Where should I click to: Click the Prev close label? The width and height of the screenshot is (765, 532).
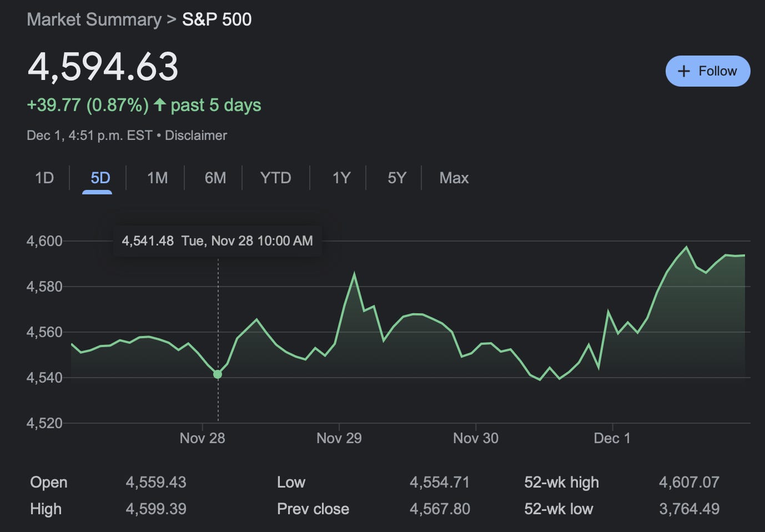coord(313,509)
